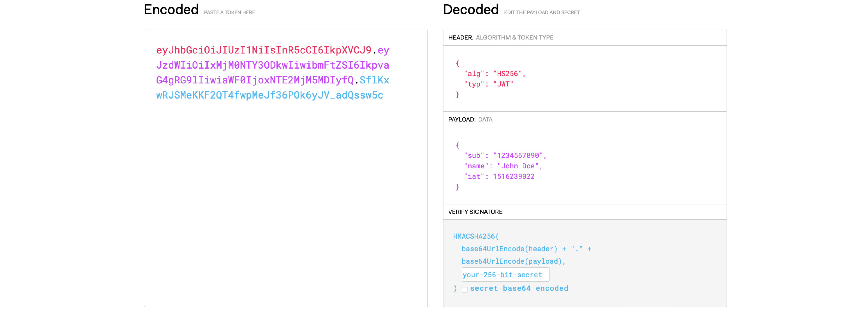Click the PASTE A TOKEN HERE label

point(229,13)
